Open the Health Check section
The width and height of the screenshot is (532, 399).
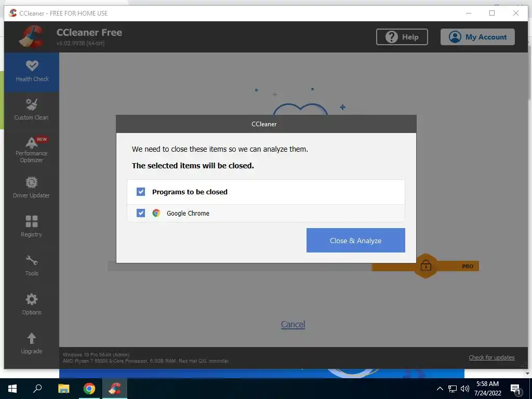click(32, 72)
